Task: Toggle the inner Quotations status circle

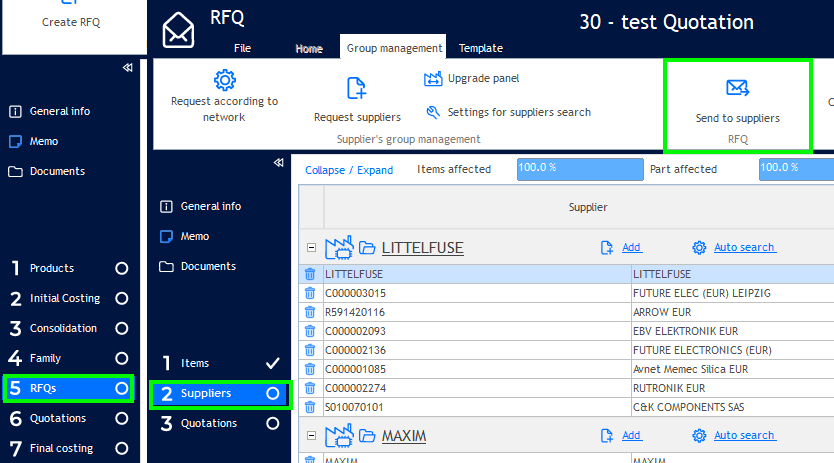Action: [273, 424]
